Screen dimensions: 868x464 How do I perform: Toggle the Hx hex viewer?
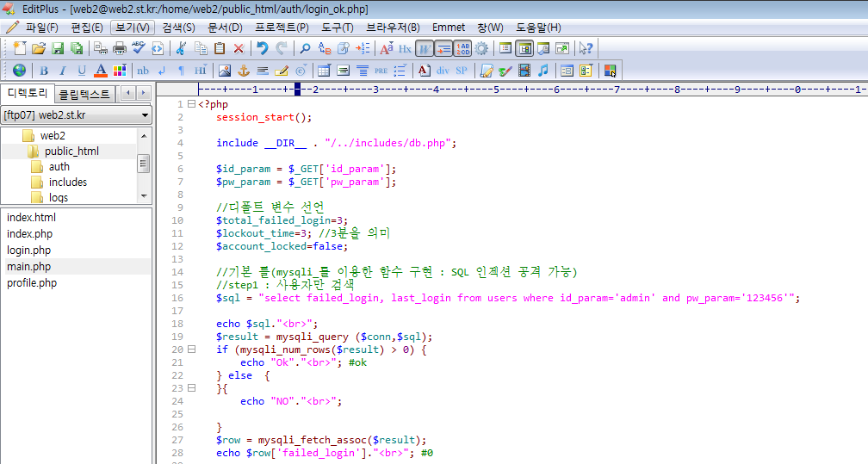pos(406,49)
